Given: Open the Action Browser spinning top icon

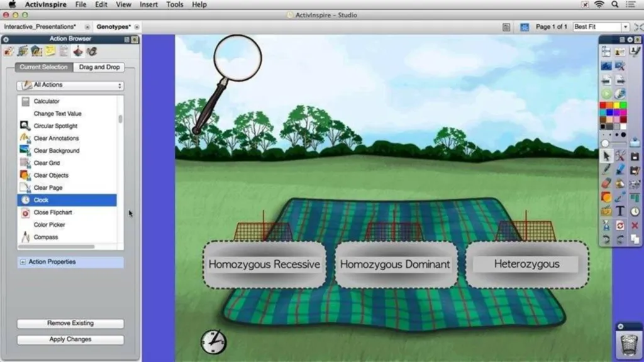Looking at the screenshot, I should [77, 51].
